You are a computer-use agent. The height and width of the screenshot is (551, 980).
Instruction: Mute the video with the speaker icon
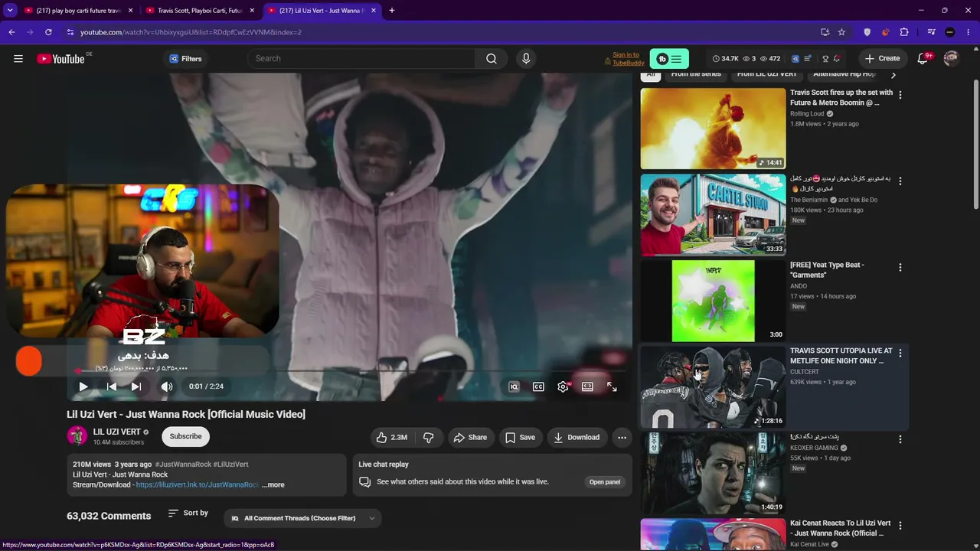click(167, 387)
